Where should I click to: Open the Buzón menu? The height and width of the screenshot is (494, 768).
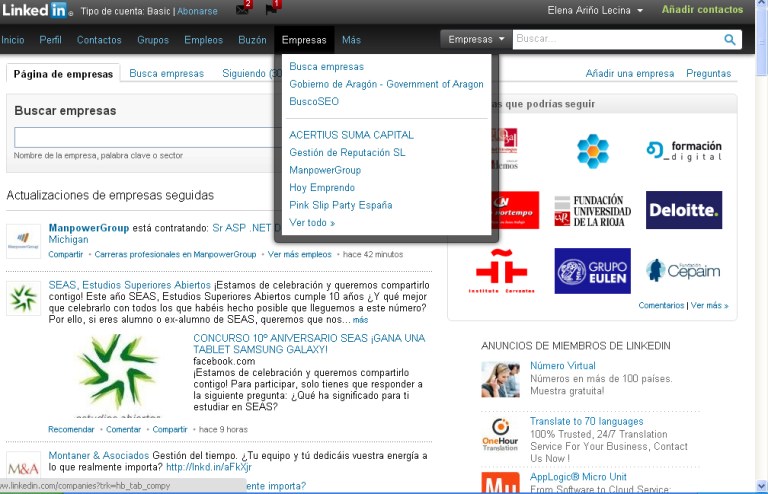tap(252, 40)
